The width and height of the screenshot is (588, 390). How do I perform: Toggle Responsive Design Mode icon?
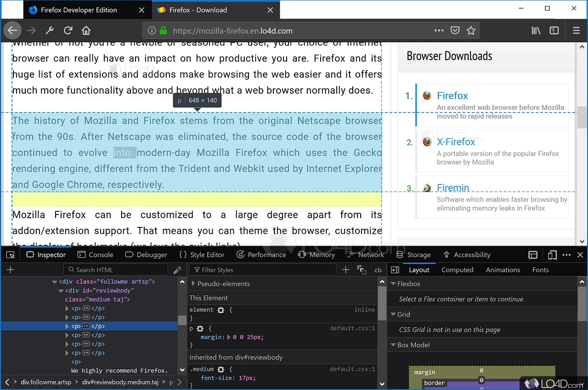coord(552,255)
